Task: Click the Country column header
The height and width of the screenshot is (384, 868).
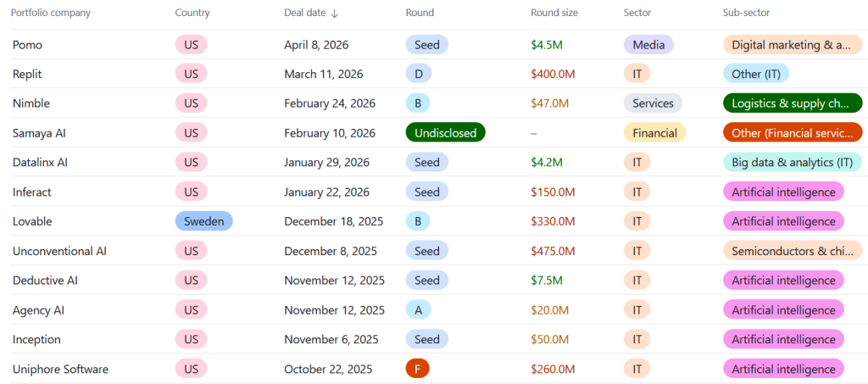Action: click(x=192, y=13)
